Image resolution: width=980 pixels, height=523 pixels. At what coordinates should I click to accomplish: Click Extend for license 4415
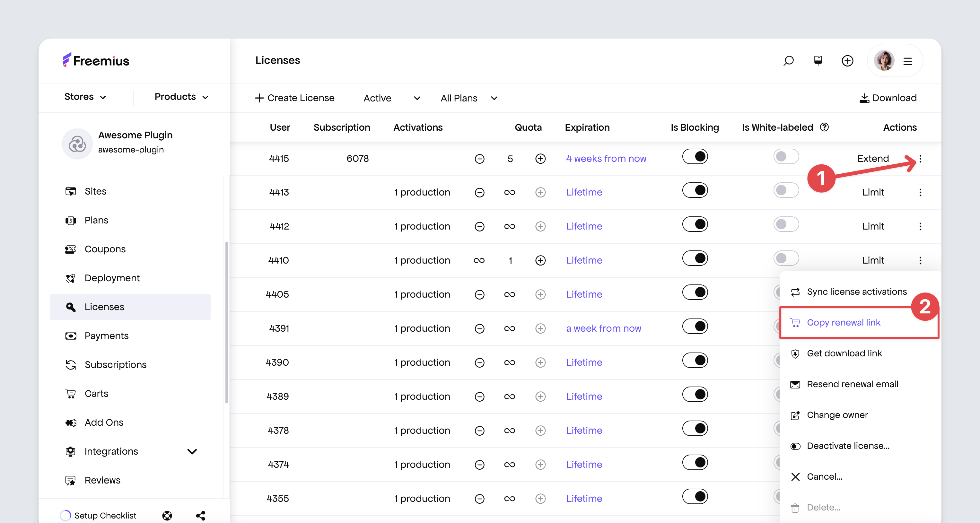(873, 159)
